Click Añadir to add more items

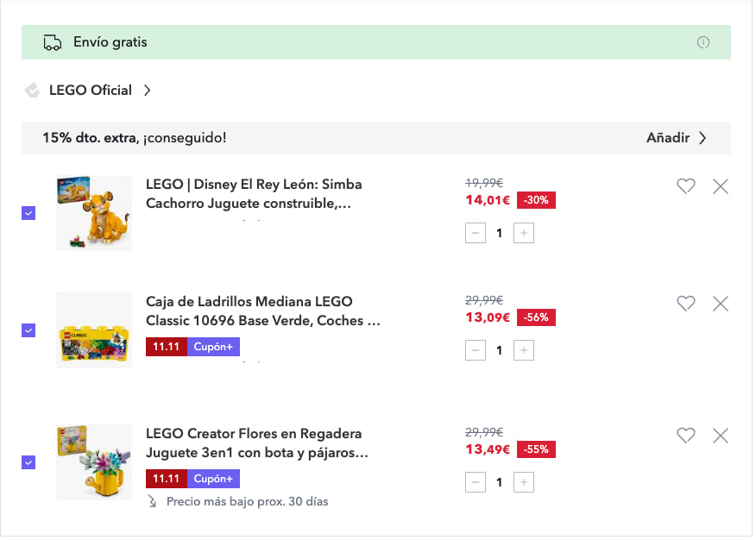pos(676,138)
